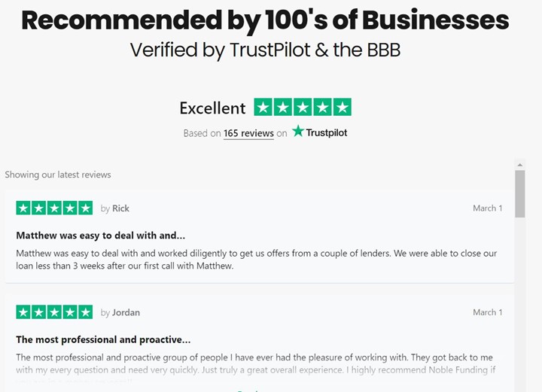This screenshot has height=392, width=542.
Task: Click the Trustpilot star logo
Action: (297, 131)
